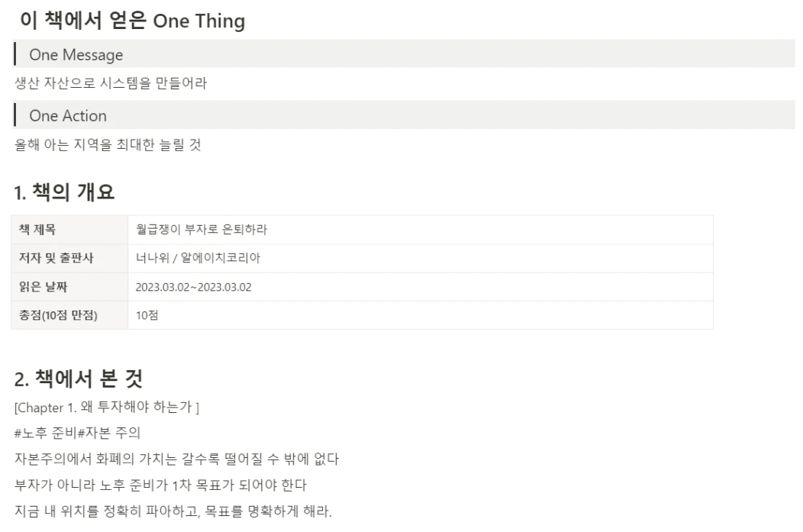Click the heading 1. 책의 개요
Image resolution: width=803 pixels, height=532 pixels.
pos(64,192)
